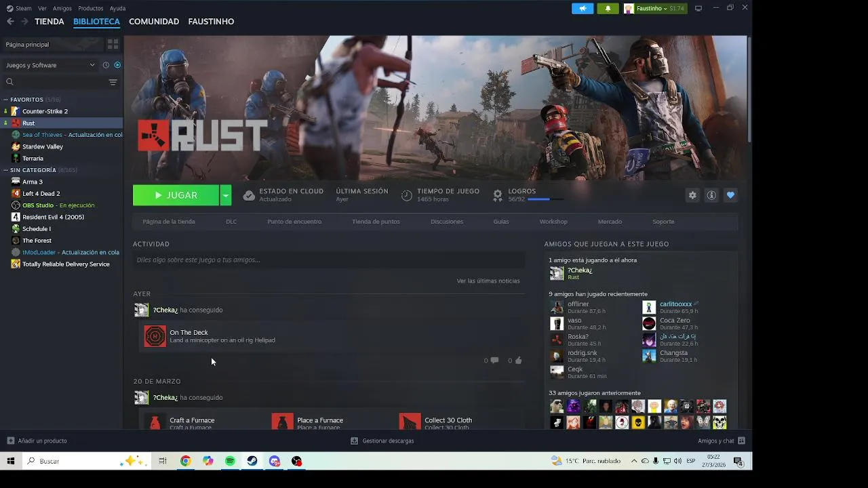Open Chrome from the taskbar
Screen dimensions: 868x488
185,461
